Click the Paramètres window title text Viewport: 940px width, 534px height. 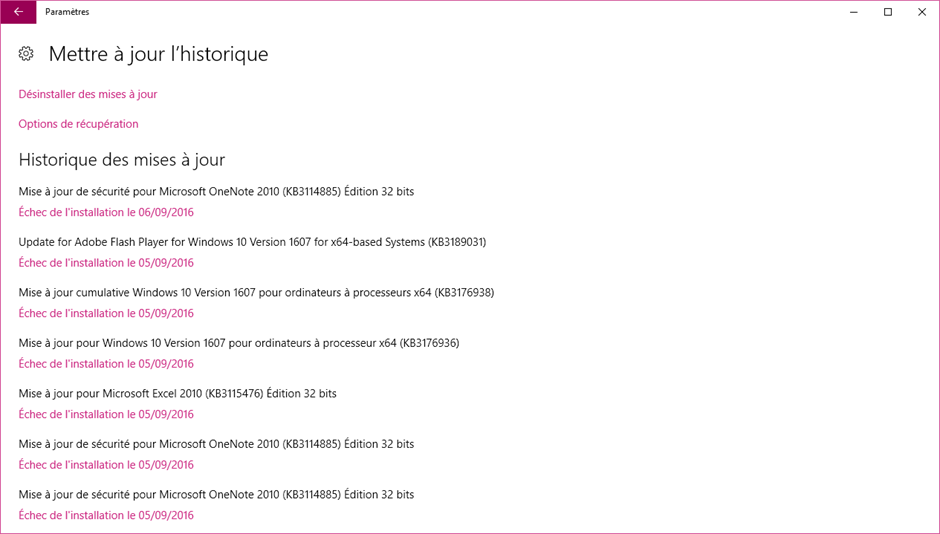click(67, 12)
